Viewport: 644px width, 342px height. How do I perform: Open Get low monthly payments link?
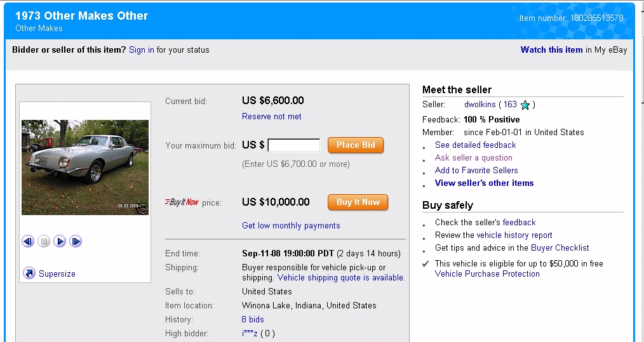click(291, 226)
